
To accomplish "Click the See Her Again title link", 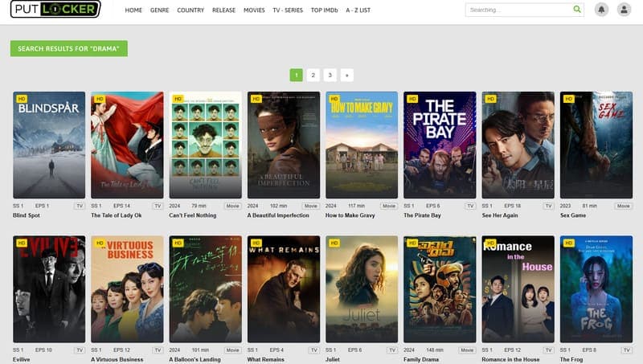I will pyautogui.click(x=500, y=215).
